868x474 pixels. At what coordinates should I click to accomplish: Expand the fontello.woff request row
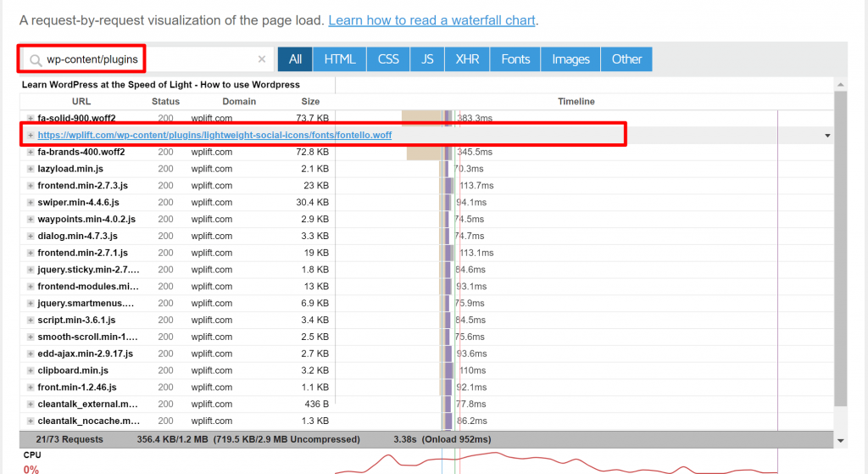coord(31,135)
